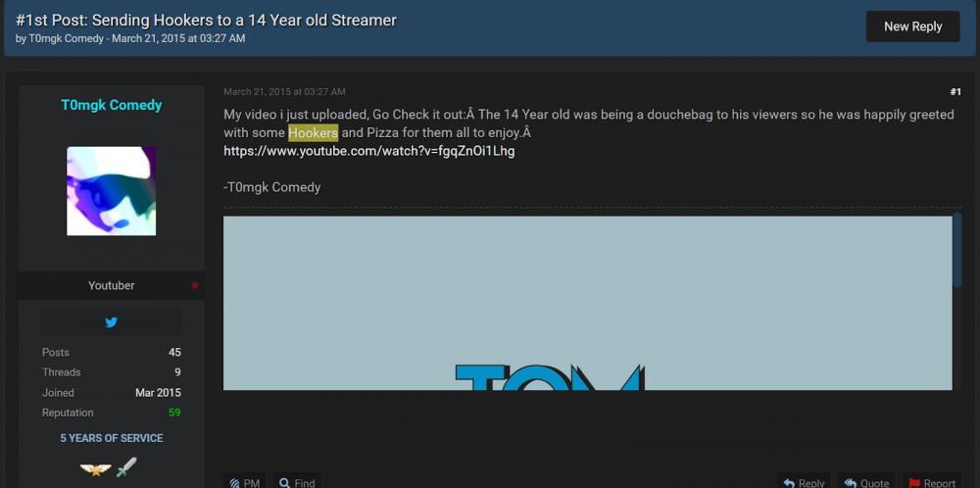Report this post with flag button
The image size is (980, 488).
click(932, 482)
